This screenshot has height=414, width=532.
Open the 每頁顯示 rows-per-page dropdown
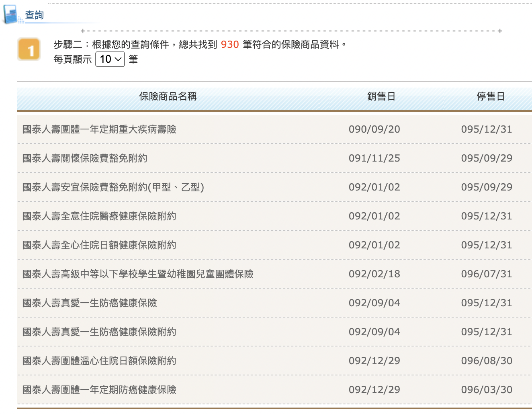[x=110, y=59]
